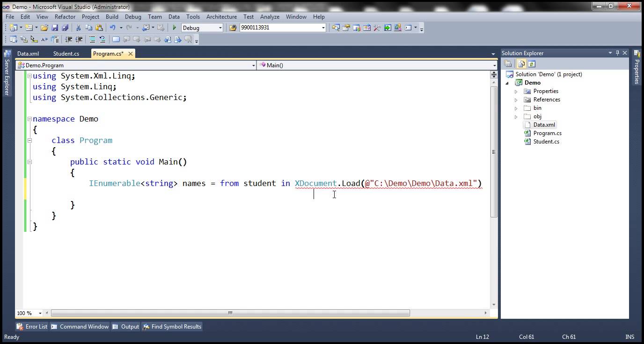Expand the bin folder node
The height and width of the screenshot is (344, 644).
click(x=516, y=108)
